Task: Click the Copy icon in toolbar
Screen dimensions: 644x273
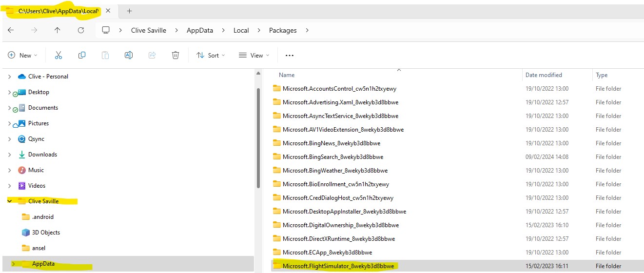Action: [82, 56]
